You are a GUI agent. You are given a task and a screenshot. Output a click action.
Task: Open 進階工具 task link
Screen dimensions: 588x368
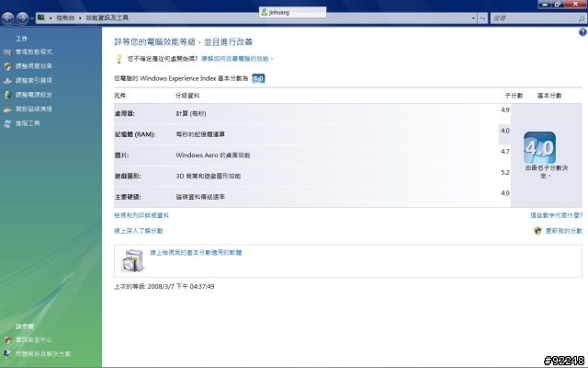28,123
